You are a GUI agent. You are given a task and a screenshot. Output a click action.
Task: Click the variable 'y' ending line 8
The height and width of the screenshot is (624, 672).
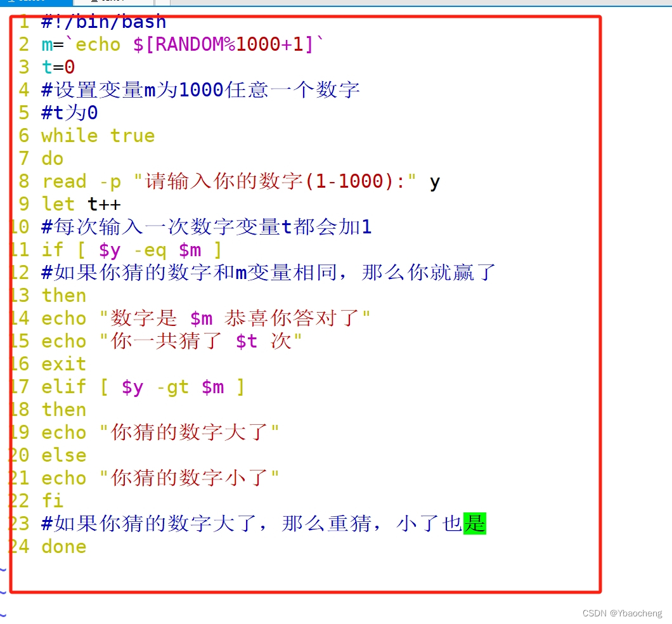(434, 183)
